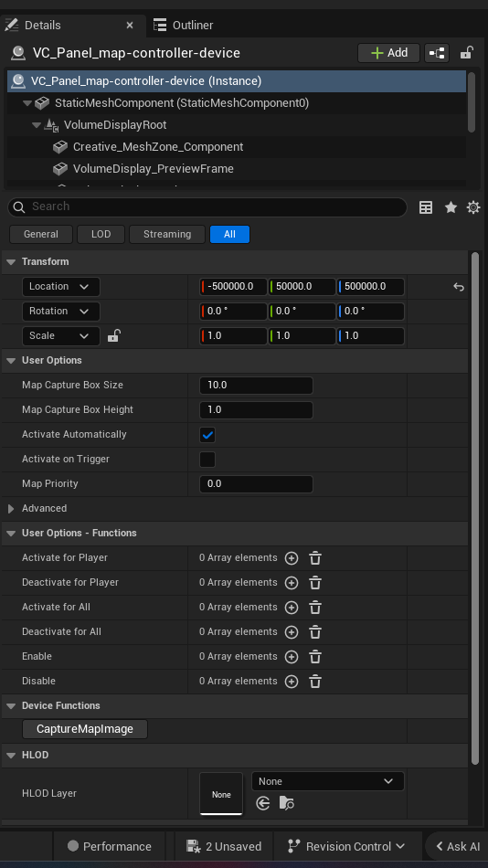This screenshot has width=488, height=868.
Task: Open the Performance status bar button
Action: click(109, 846)
